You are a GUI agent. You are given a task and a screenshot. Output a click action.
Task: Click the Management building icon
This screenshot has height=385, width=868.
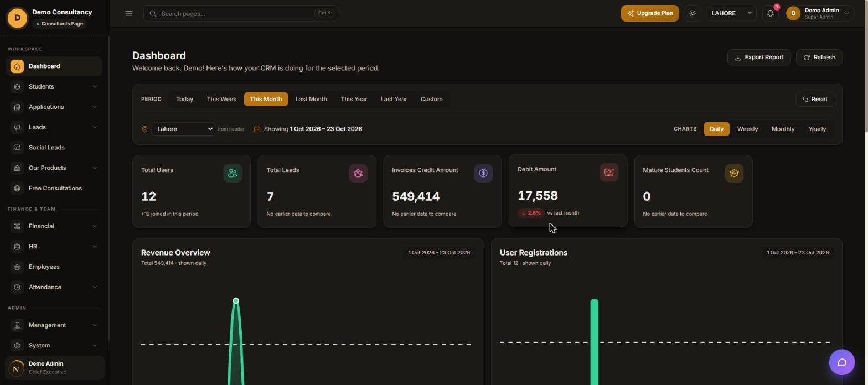pos(17,325)
